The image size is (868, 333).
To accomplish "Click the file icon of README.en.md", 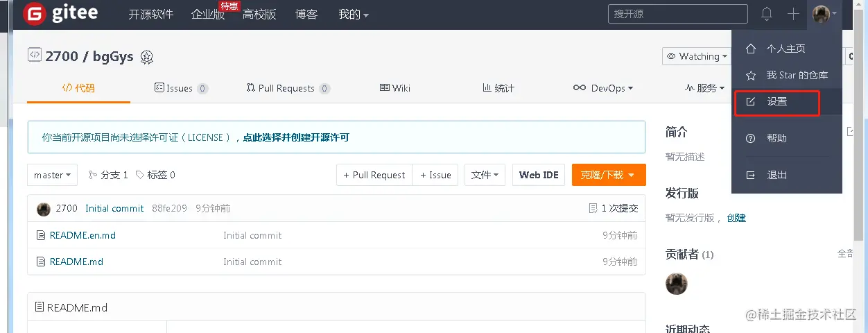I will pos(41,236).
